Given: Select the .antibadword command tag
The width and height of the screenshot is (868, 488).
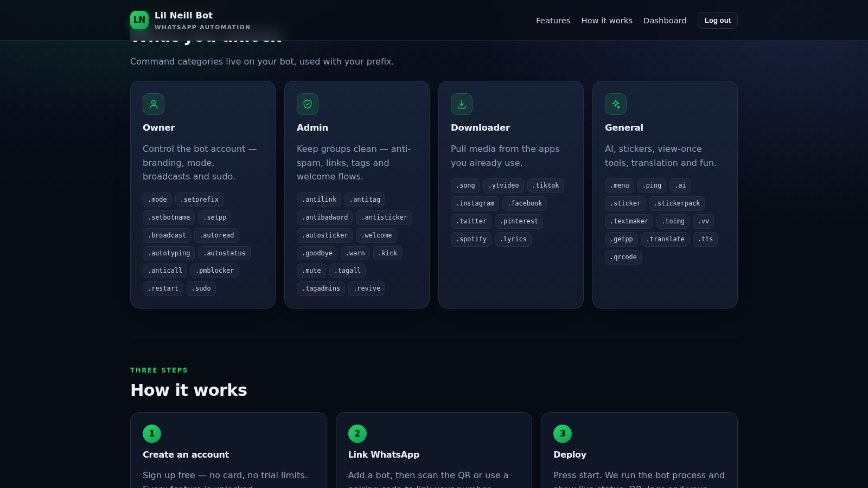Looking at the screenshot, I should 324,217.
